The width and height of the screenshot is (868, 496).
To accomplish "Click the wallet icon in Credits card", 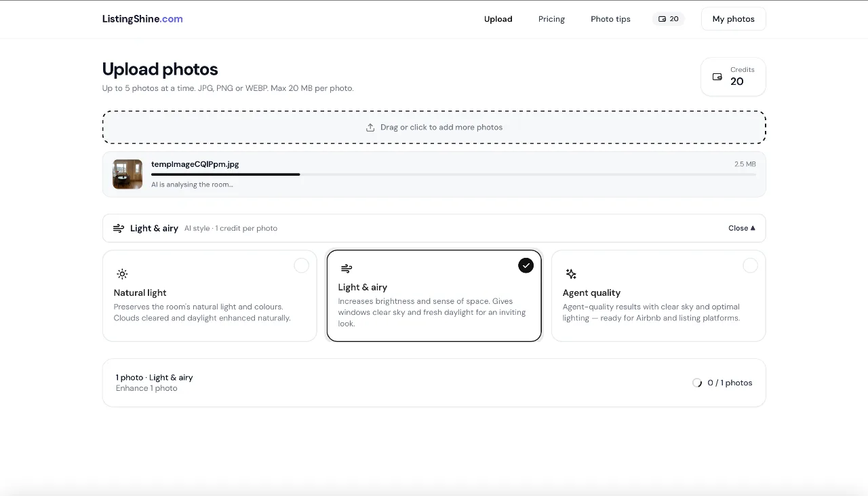I will pyautogui.click(x=717, y=77).
